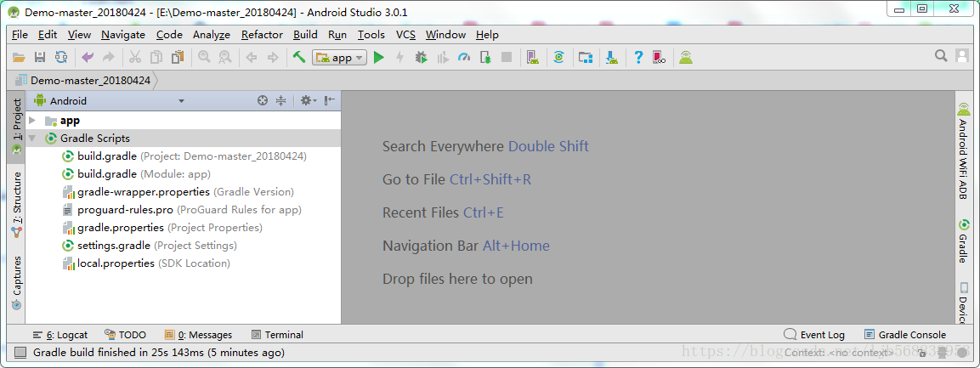The height and width of the screenshot is (368, 980).
Task: Open the Navigate menu
Action: [x=123, y=35]
